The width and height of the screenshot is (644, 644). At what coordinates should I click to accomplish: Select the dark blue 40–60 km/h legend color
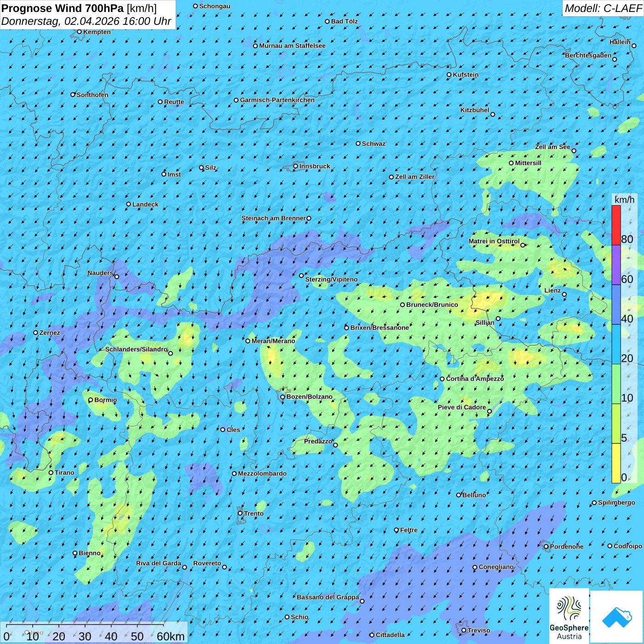(616, 305)
